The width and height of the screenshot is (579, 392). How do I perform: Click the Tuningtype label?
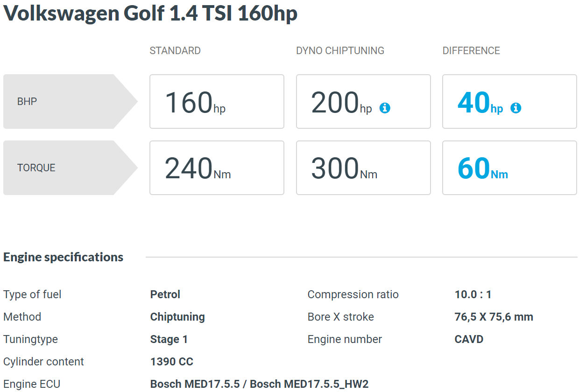tap(30, 339)
